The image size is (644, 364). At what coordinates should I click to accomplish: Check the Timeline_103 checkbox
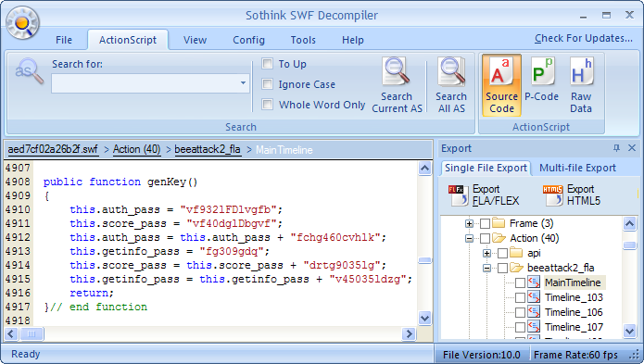click(520, 297)
